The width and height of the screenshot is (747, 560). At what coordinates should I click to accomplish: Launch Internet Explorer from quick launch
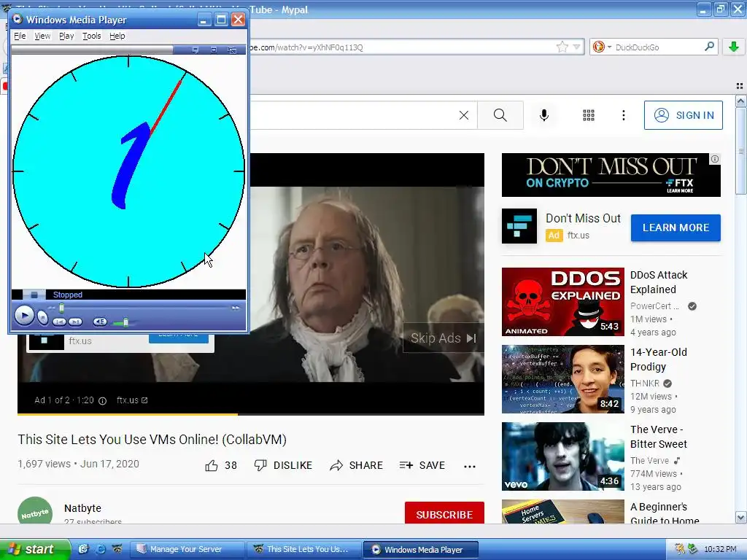tap(101, 549)
